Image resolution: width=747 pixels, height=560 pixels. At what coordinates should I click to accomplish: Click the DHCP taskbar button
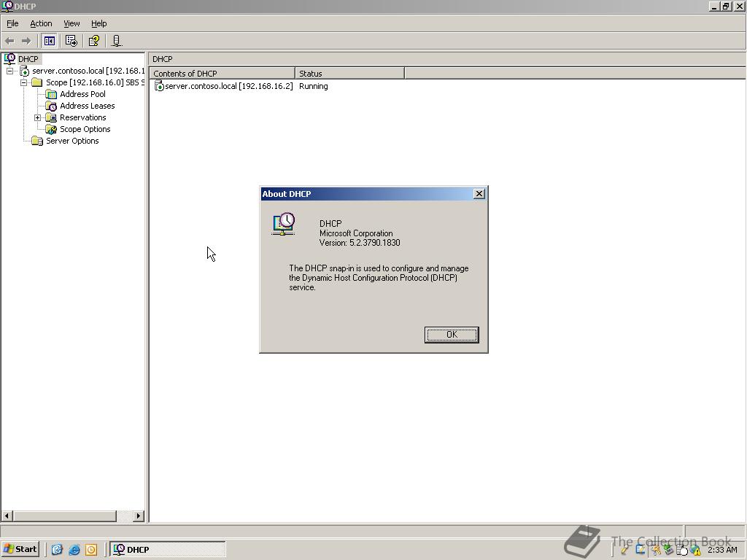tap(168, 550)
